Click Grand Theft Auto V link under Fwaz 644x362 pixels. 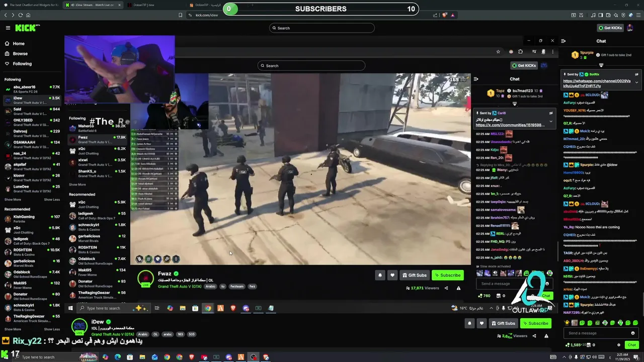[x=180, y=287]
